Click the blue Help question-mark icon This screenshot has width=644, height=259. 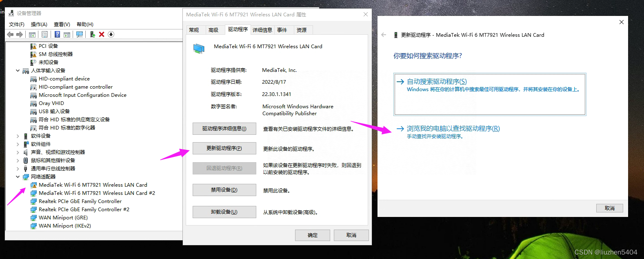click(x=58, y=34)
